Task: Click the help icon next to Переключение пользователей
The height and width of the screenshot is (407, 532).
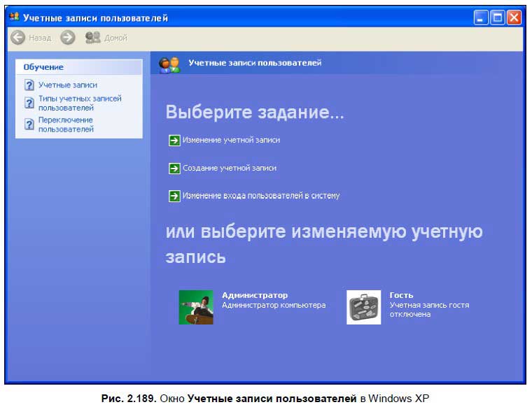Action: [x=29, y=124]
